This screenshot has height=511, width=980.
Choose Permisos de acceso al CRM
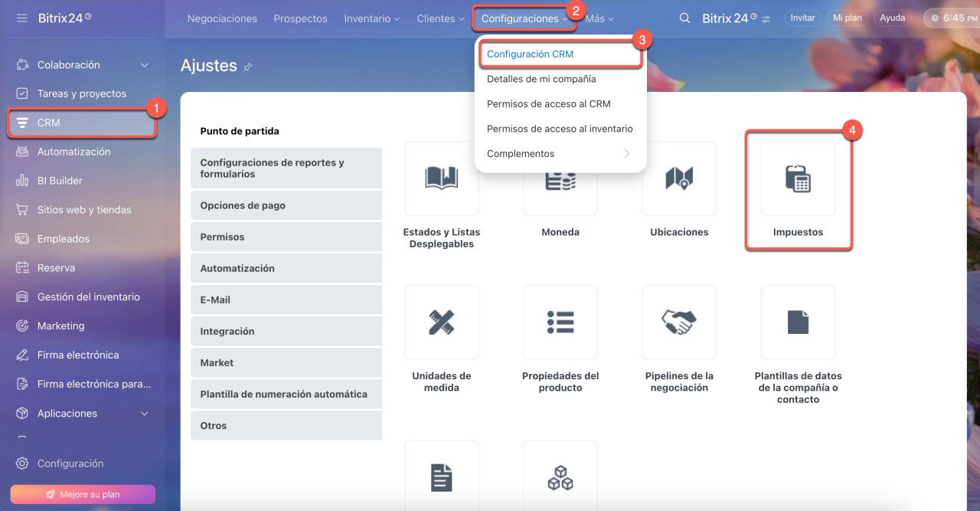(548, 104)
